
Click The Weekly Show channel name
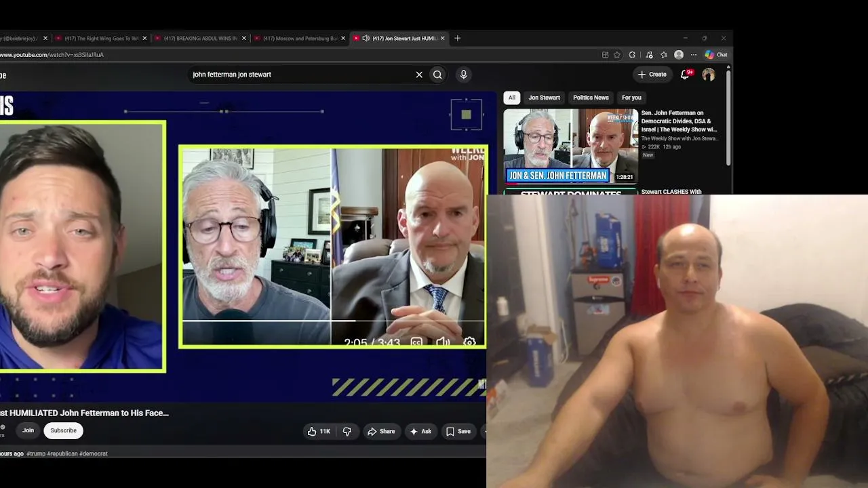[679, 139]
